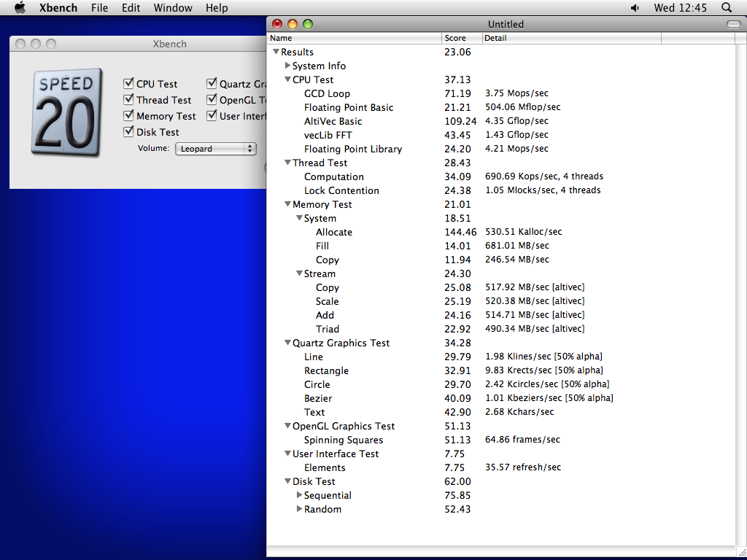The width and height of the screenshot is (747, 560).
Task: Collapse the Results tree root
Action: coord(276,52)
